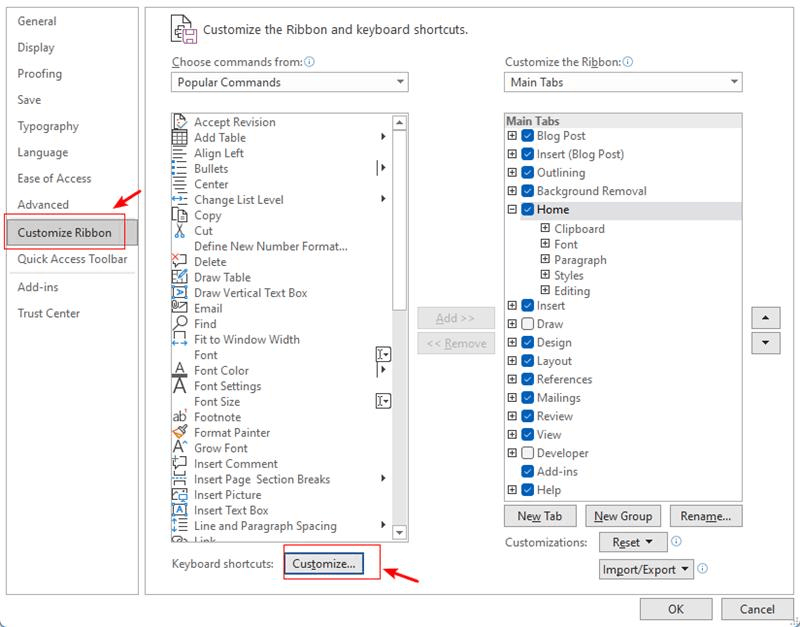Select the Insert Comment icon
Screen dimensions: 800x627
pyautogui.click(x=180, y=464)
